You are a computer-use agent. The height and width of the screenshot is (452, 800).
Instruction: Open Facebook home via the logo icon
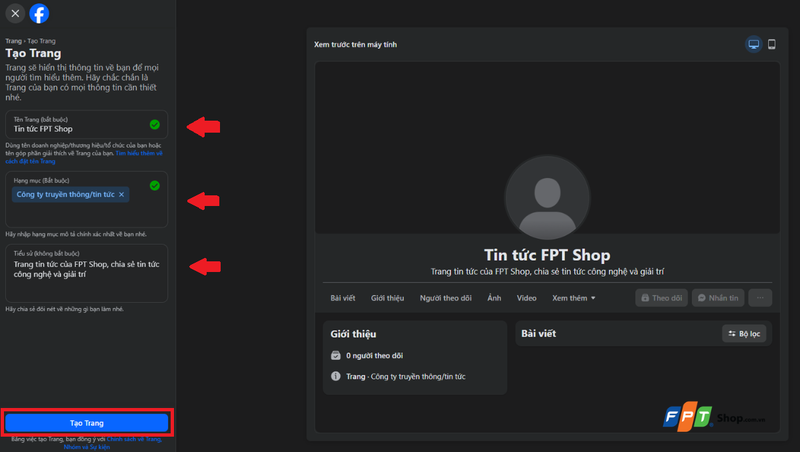click(39, 14)
